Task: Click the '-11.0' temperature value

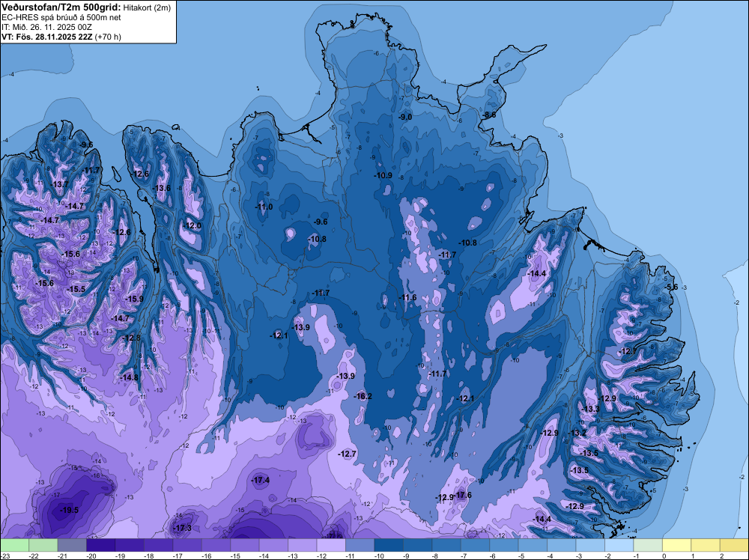Action: pos(264,207)
